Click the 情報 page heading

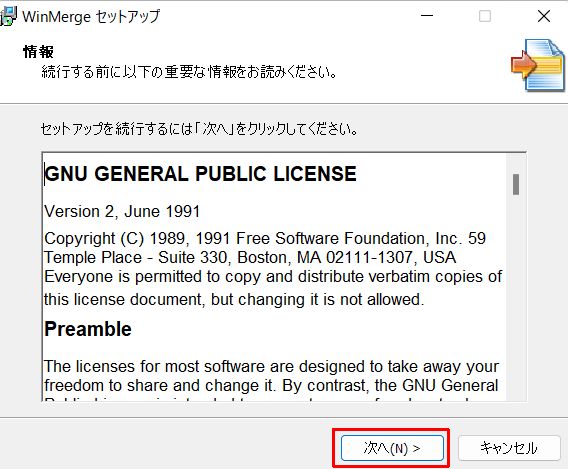[38, 52]
